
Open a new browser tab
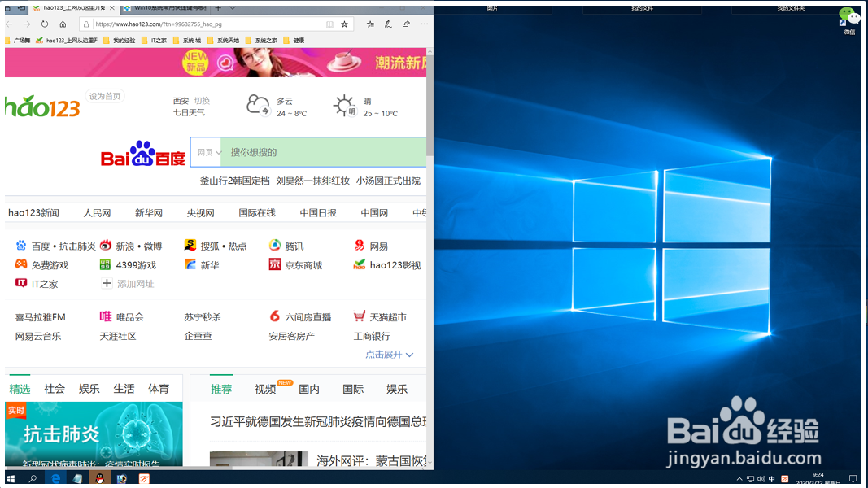pos(218,8)
